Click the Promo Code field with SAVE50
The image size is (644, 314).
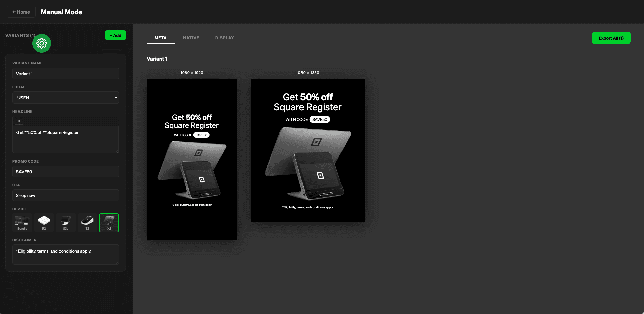coord(66,172)
